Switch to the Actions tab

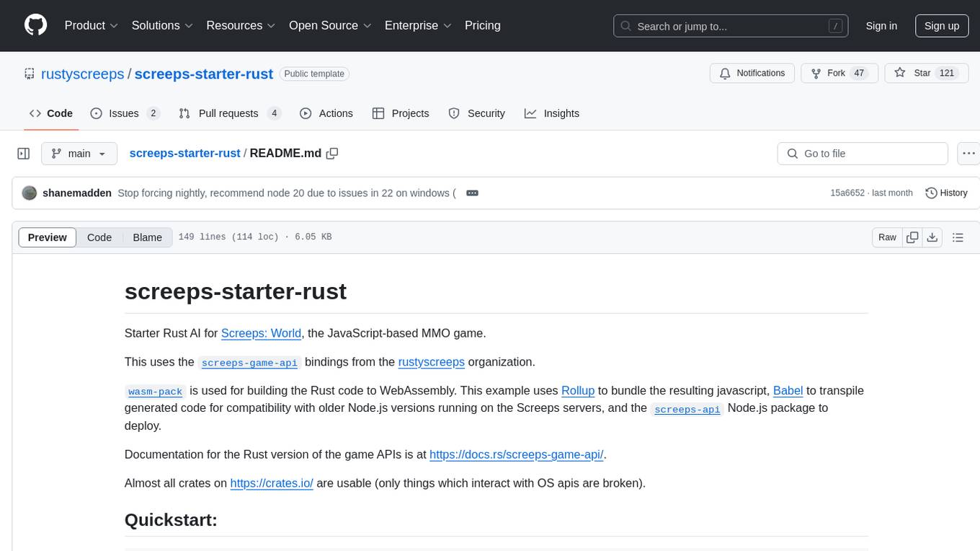[326, 113]
